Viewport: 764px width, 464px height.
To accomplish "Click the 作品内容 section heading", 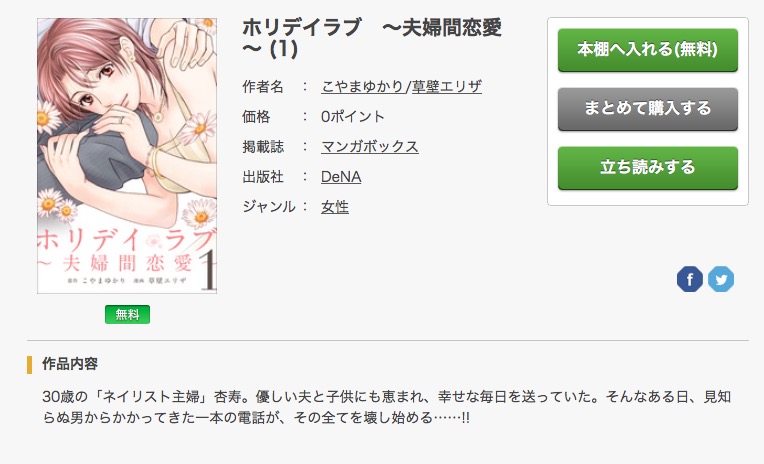I will (70, 364).
